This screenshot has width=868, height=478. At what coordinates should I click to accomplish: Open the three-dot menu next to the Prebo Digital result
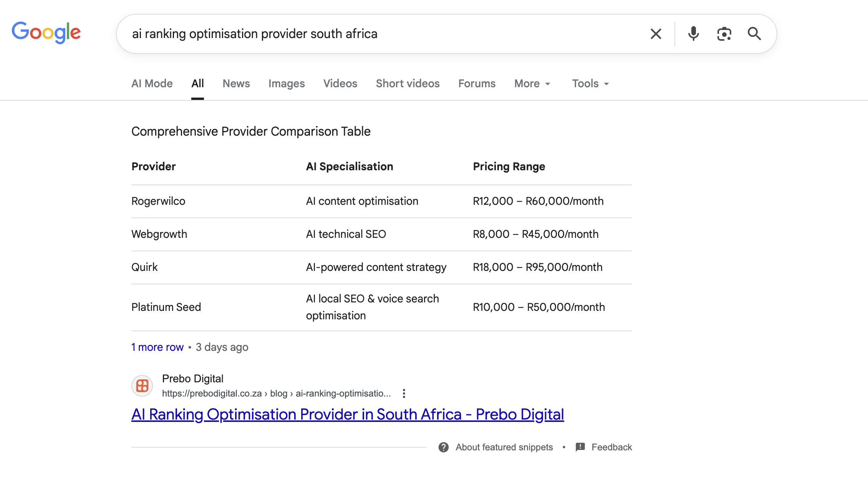[404, 393]
